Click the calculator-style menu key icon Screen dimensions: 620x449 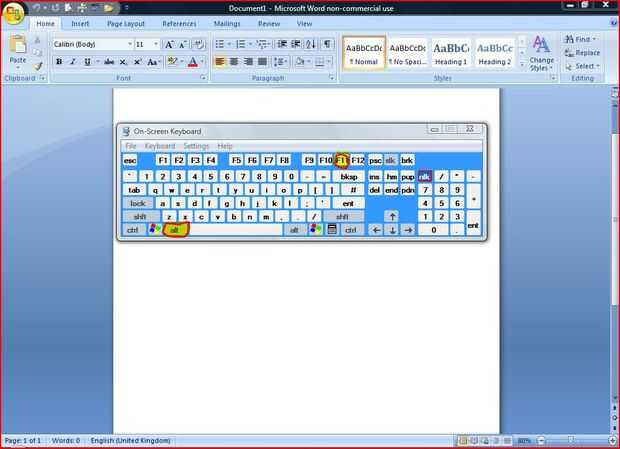tap(332, 230)
